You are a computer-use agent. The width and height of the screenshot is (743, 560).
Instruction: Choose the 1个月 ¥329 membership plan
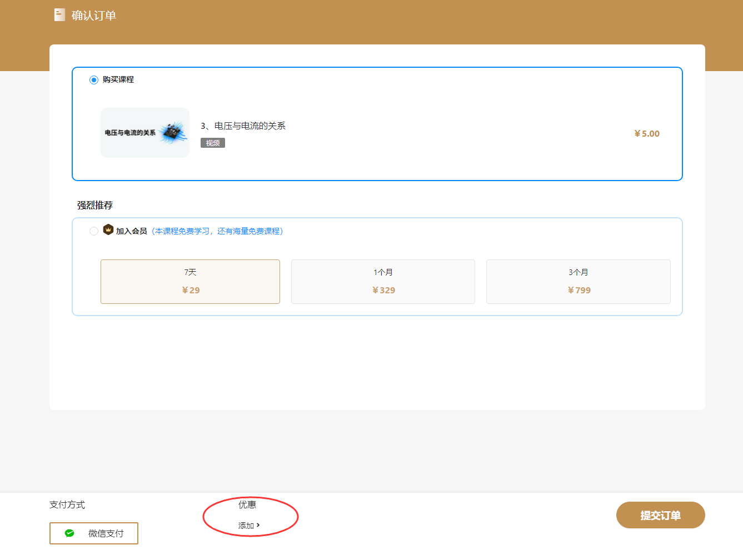pos(383,282)
